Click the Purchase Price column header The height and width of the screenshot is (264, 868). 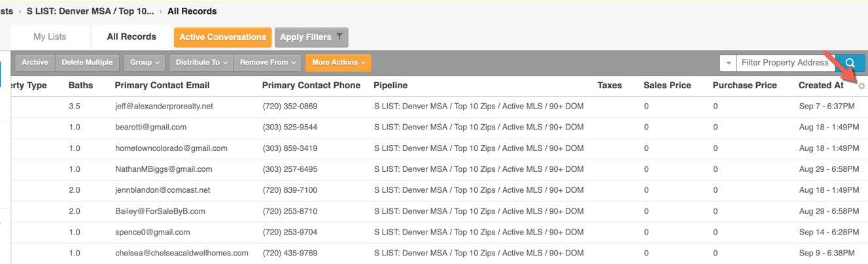point(745,86)
